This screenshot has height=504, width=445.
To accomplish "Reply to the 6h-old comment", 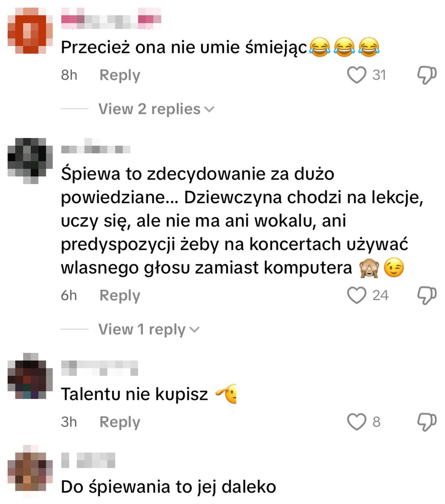I will [120, 296].
